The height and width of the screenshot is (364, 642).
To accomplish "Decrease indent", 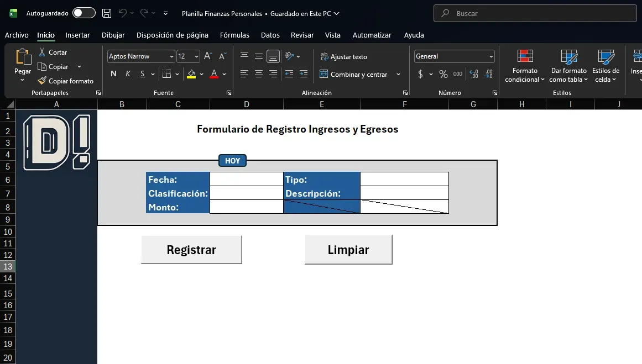I will pyautogui.click(x=289, y=74).
